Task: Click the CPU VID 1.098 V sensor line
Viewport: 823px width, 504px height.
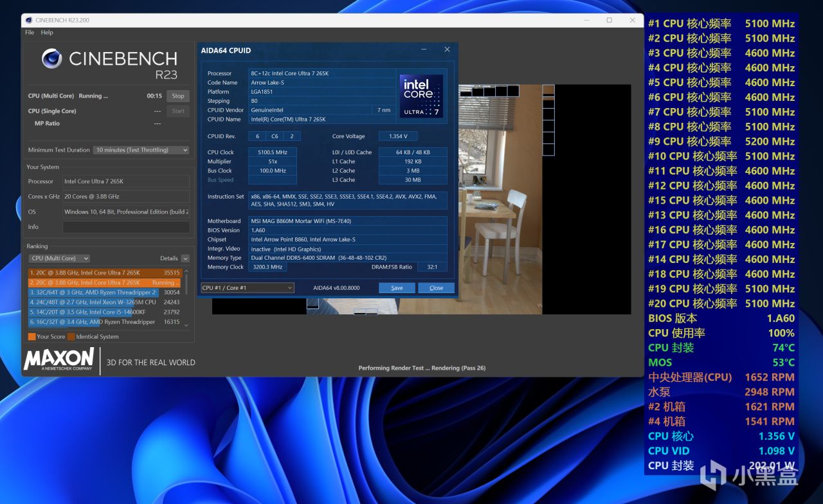Action: point(721,451)
